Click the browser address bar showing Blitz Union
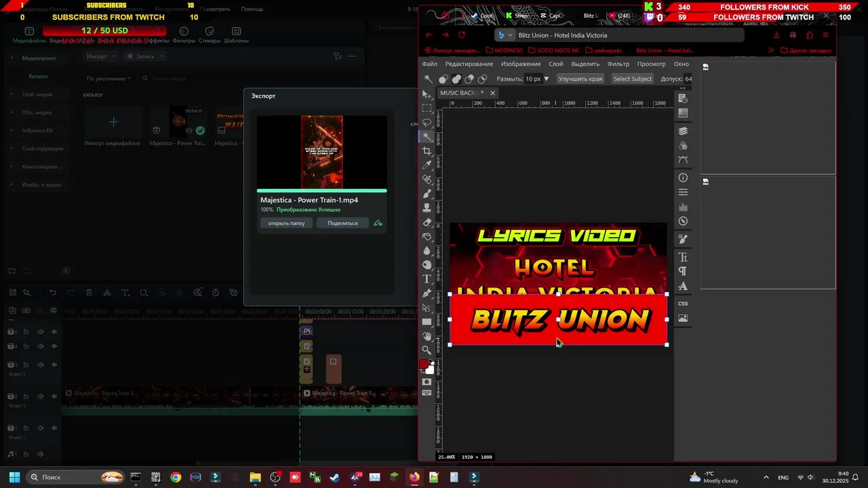This screenshot has width=868, height=488. pyautogui.click(x=619, y=35)
